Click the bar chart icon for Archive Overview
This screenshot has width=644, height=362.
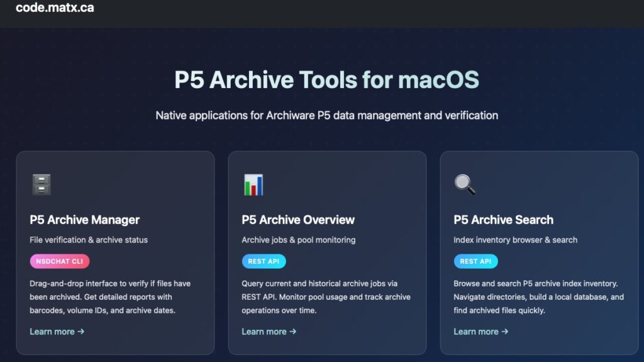[x=253, y=184]
